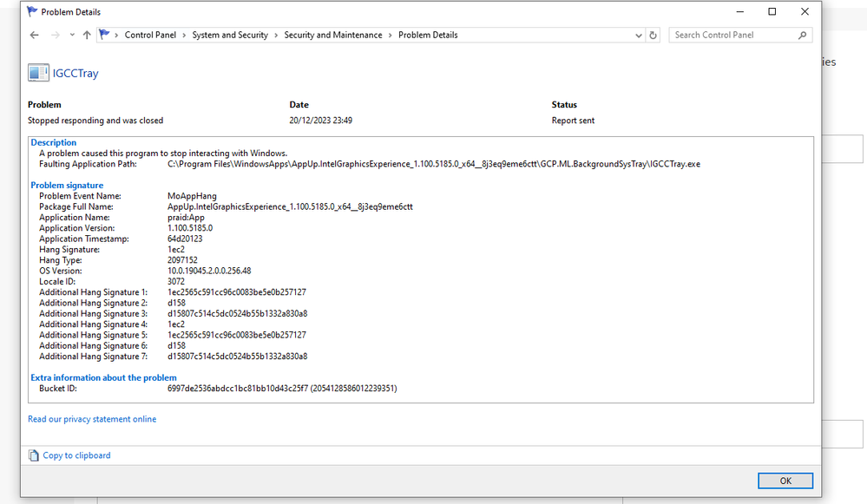Click the forward navigation arrow

55,35
